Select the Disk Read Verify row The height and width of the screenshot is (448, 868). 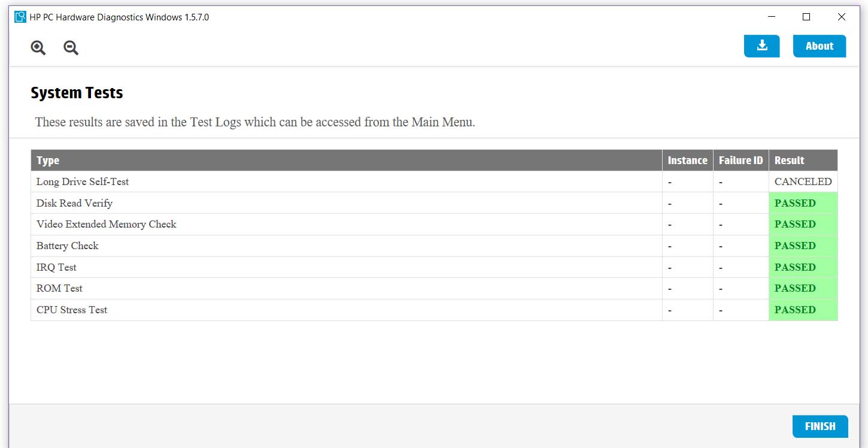click(74, 203)
